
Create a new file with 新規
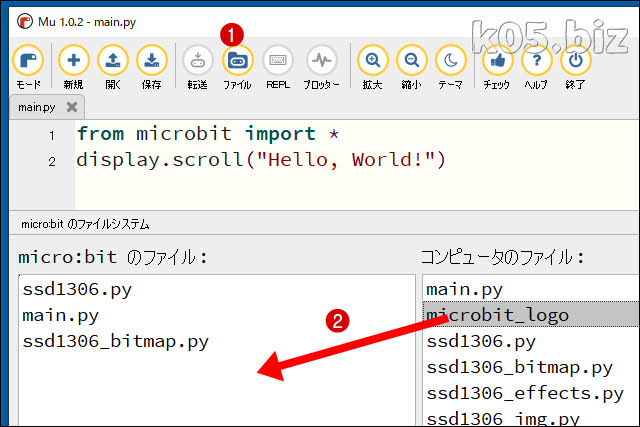tap(73, 68)
